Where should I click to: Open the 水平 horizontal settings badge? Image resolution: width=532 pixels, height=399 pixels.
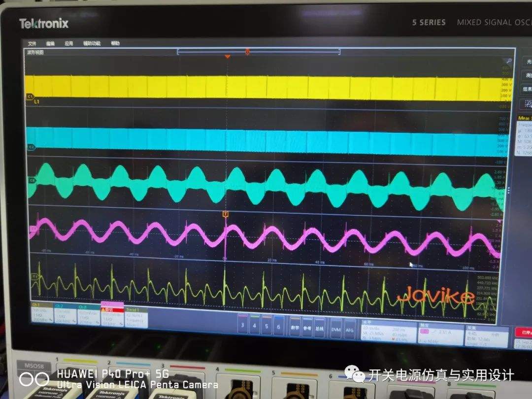pos(389,331)
